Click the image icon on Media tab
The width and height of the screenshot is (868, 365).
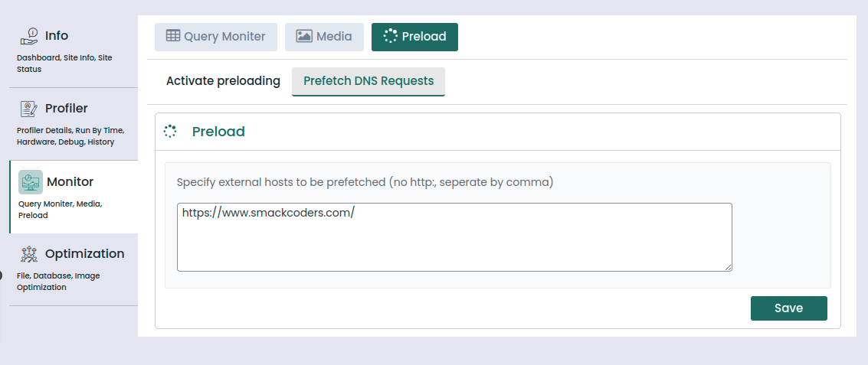[304, 36]
